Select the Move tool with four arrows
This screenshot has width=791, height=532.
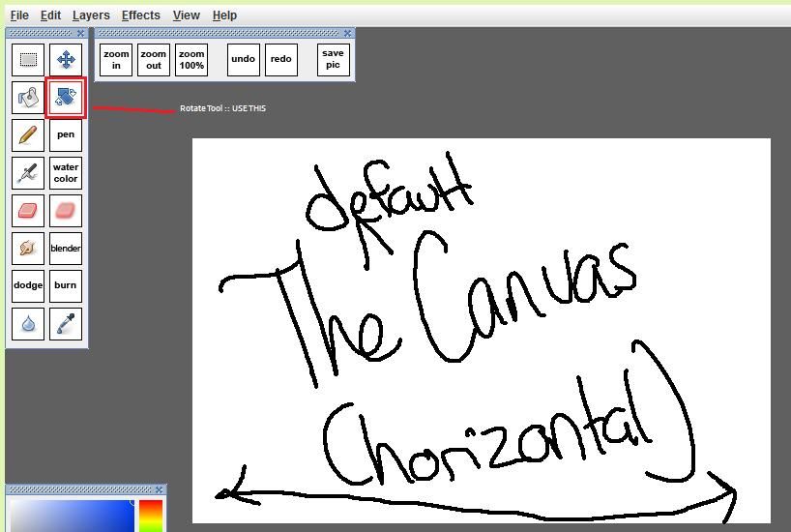pyautogui.click(x=66, y=60)
